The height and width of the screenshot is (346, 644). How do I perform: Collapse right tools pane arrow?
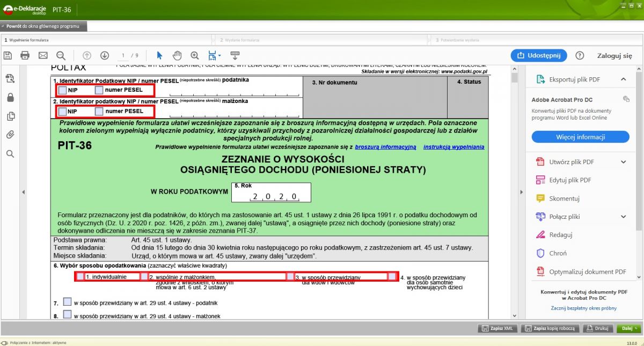521,192
